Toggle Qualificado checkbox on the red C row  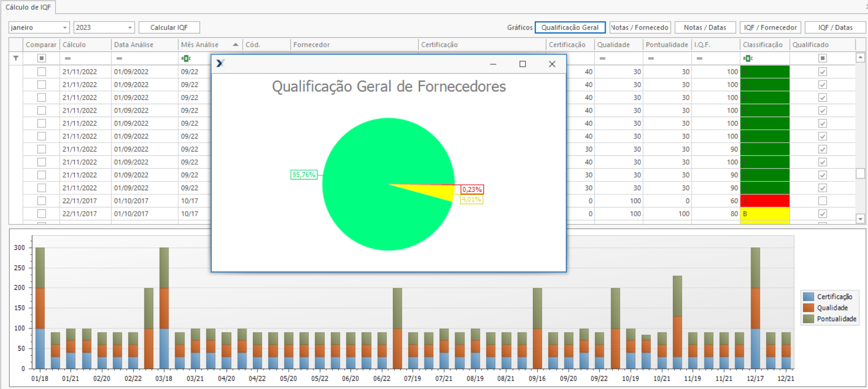(x=822, y=201)
